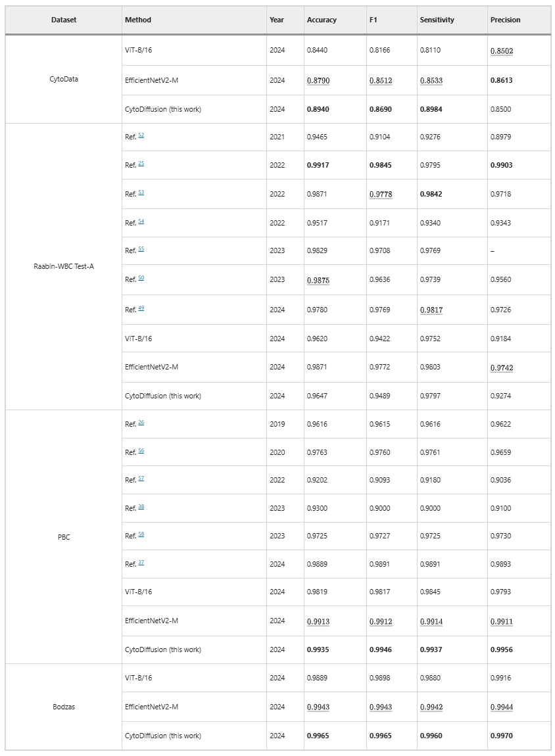
Task: Open citation link 56
Action: click(141, 451)
